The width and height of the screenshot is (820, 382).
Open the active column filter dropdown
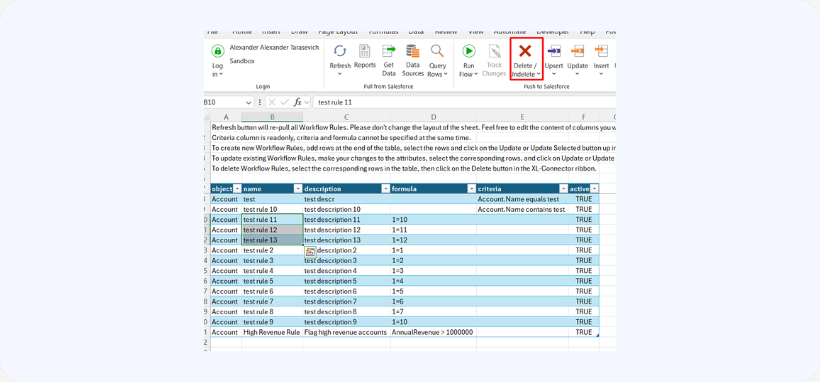[595, 189]
